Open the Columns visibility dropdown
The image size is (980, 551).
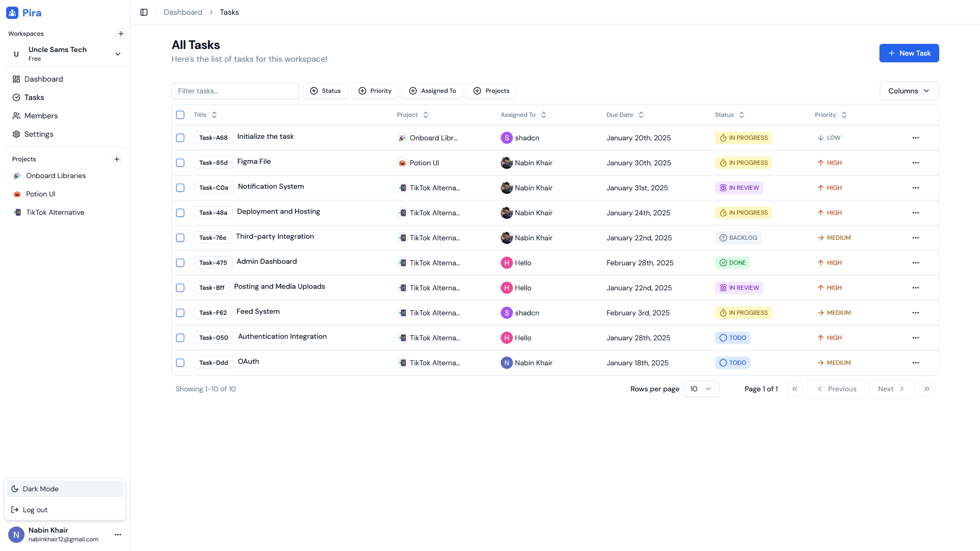pos(909,91)
